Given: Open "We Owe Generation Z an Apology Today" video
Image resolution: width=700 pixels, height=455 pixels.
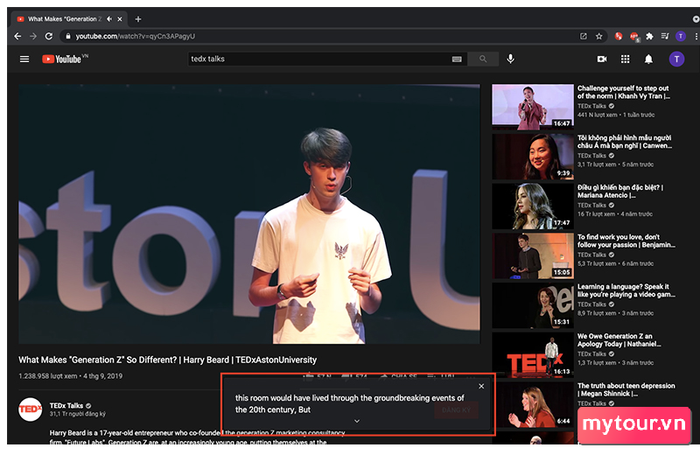Looking at the screenshot, I should [x=619, y=340].
